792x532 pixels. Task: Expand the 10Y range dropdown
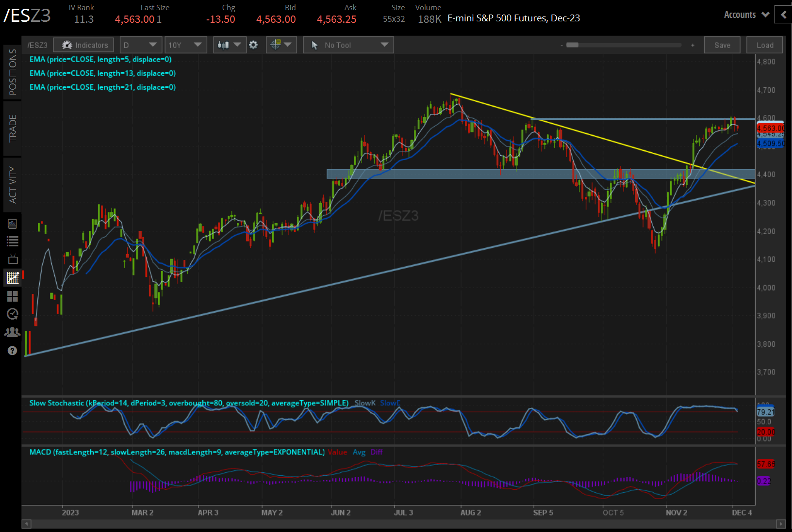185,45
